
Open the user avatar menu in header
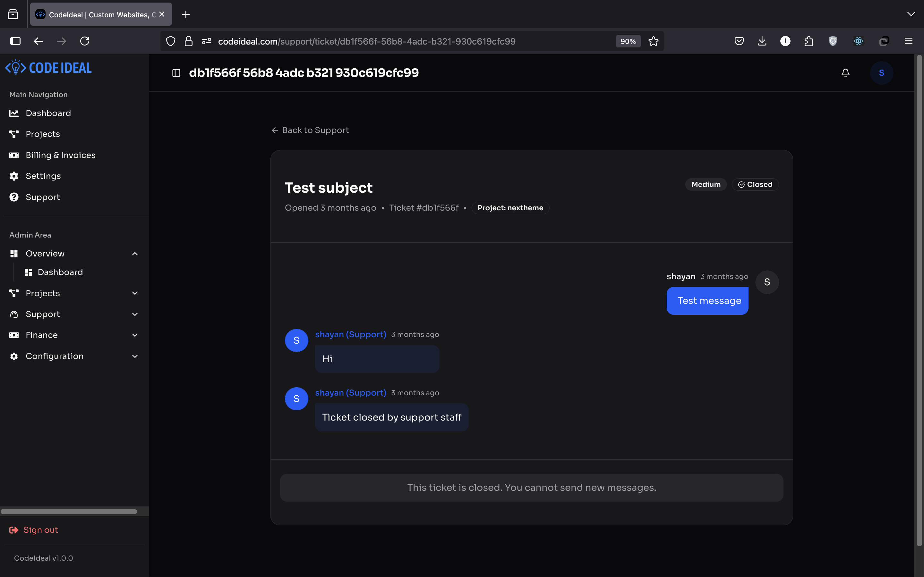[881, 73]
